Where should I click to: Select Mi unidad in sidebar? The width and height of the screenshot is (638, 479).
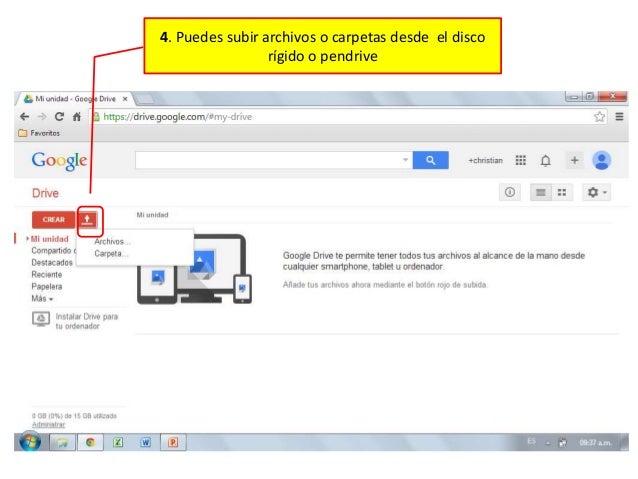coord(50,239)
